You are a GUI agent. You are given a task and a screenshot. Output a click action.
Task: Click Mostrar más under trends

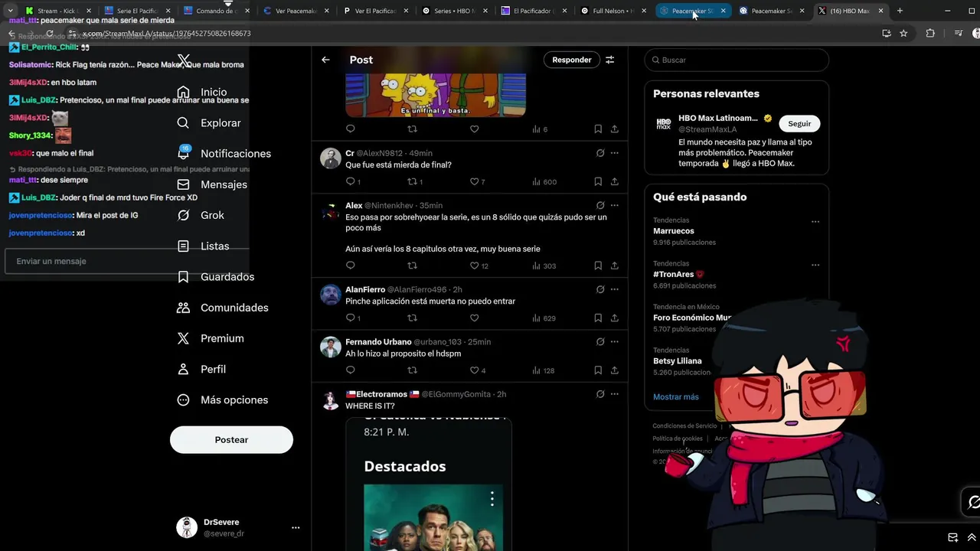coord(675,396)
